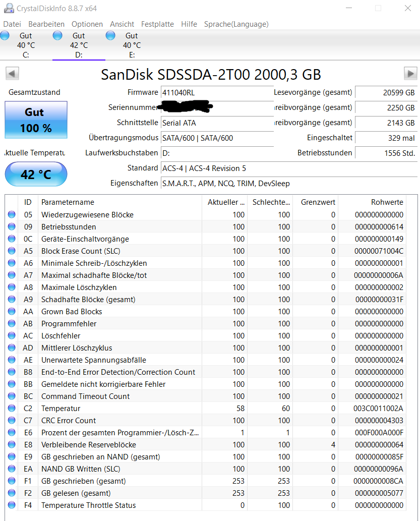Image resolution: width=420 pixels, height=521 pixels.
Task: Click status icon for Löschfehler row
Action: 12,335
